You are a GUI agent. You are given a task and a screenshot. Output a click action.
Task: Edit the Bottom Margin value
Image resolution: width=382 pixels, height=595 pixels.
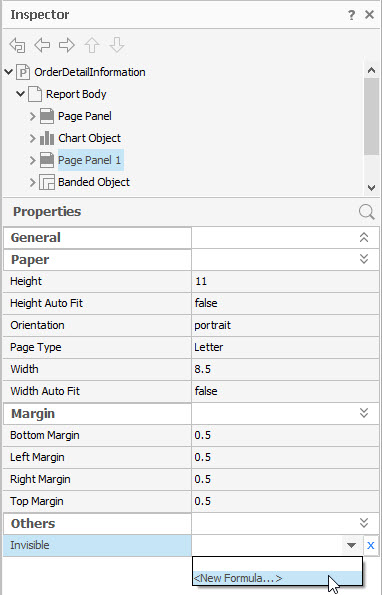coord(285,435)
